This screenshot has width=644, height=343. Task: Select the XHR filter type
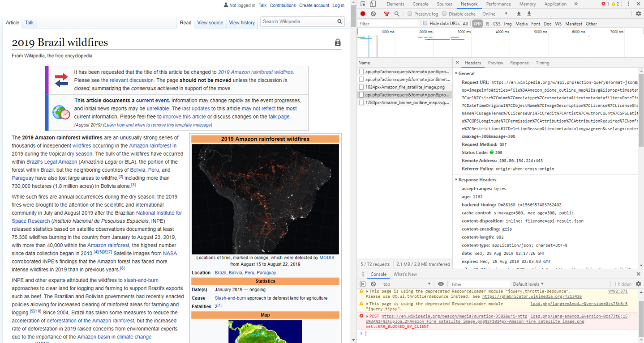click(x=477, y=24)
